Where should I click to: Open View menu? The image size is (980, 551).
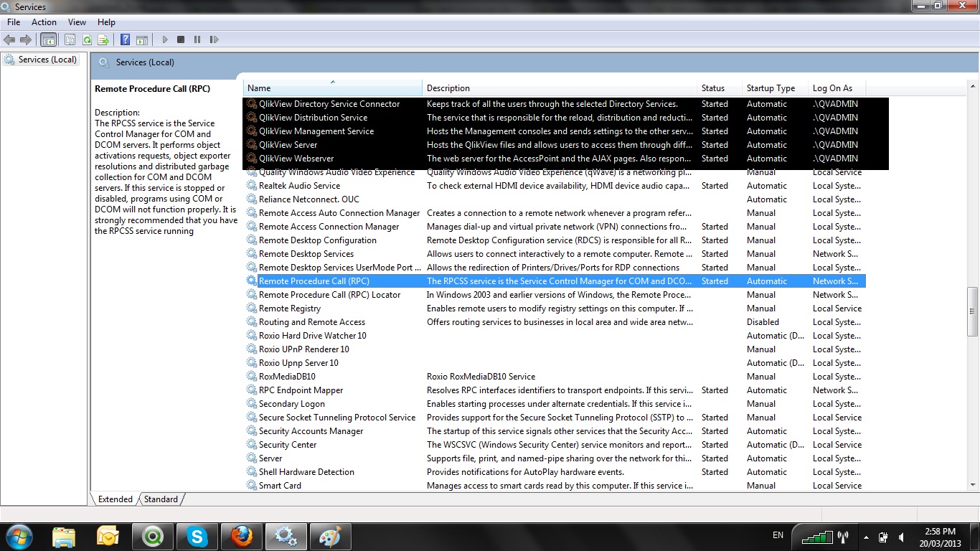coord(77,22)
